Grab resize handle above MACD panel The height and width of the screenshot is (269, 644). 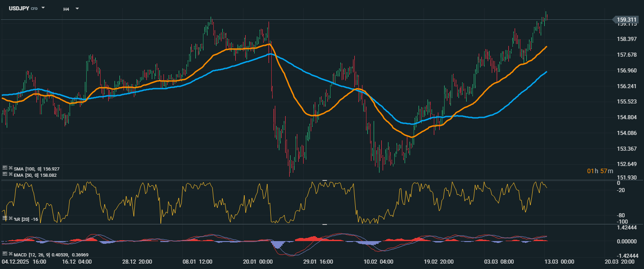point(324,224)
